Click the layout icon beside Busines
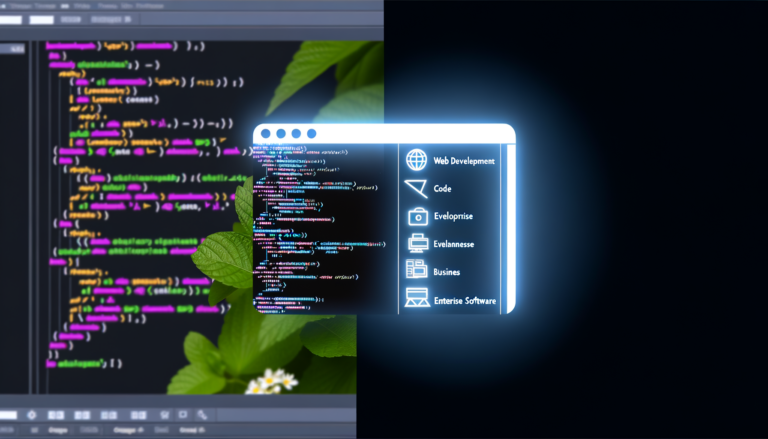 coord(417,270)
